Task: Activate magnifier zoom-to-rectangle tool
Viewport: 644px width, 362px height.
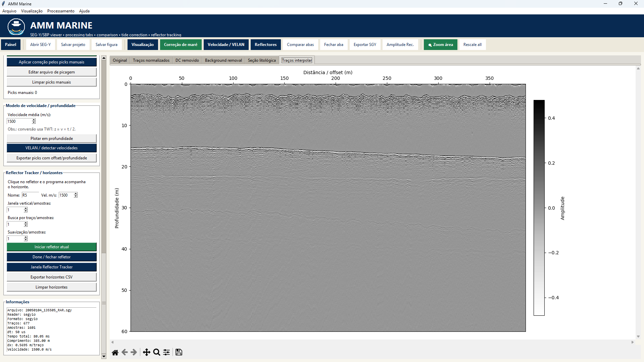Action: click(x=156, y=352)
